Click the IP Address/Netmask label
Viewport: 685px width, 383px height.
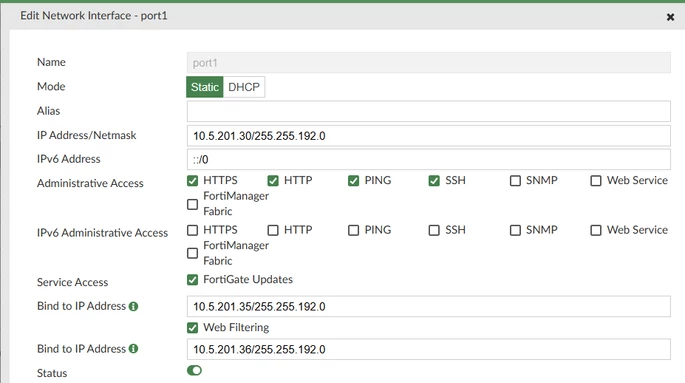click(x=86, y=135)
